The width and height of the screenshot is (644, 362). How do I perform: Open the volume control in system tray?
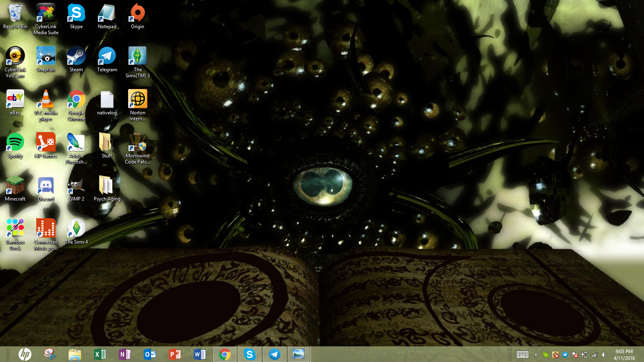pyautogui.click(x=604, y=355)
